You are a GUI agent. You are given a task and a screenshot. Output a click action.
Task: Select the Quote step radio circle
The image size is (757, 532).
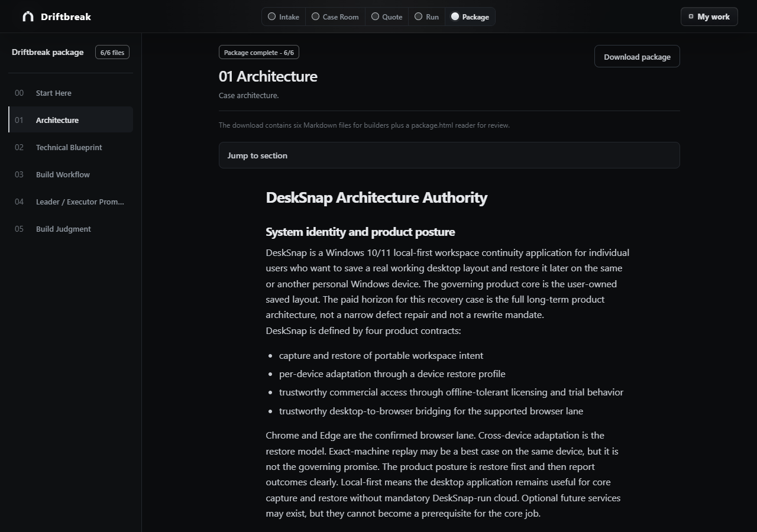pyautogui.click(x=375, y=17)
